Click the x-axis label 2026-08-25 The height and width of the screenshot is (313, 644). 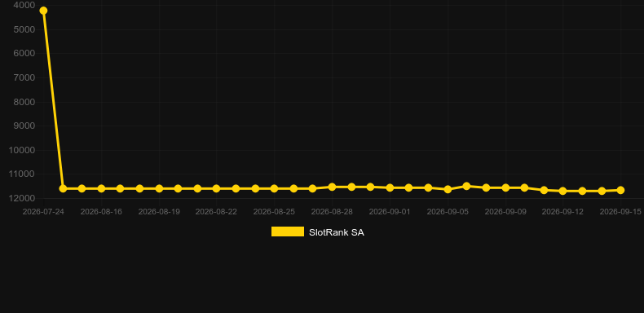tap(274, 212)
